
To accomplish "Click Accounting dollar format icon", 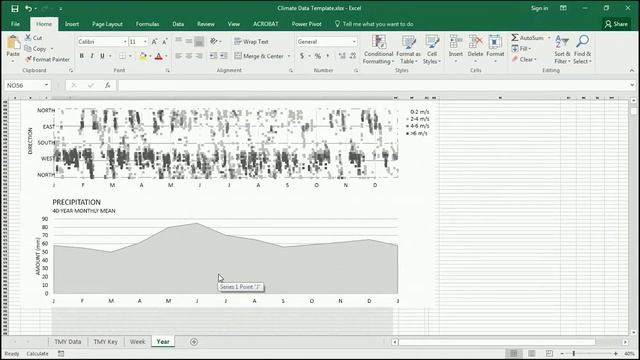I will (x=302, y=56).
